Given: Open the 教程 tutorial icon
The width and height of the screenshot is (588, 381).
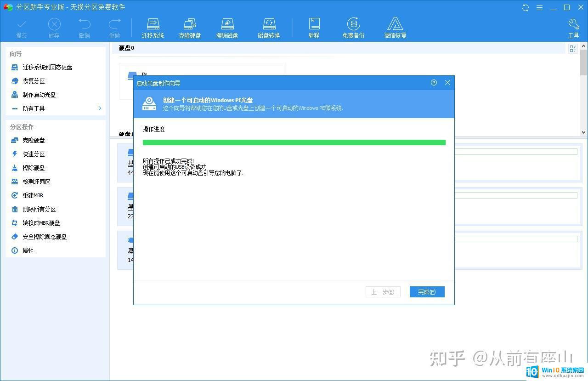Looking at the screenshot, I should (x=314, y=28).
